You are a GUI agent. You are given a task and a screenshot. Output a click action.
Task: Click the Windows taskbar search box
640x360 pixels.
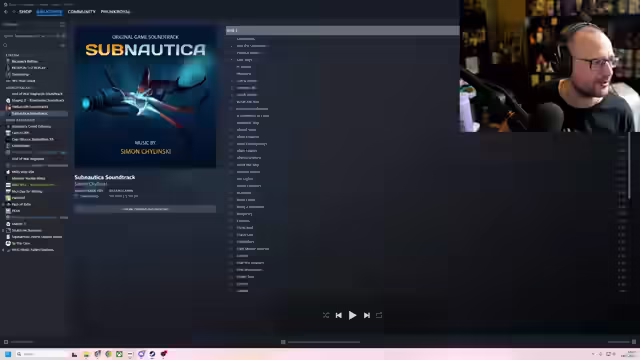pyautogui.click(x=41, y=354)
